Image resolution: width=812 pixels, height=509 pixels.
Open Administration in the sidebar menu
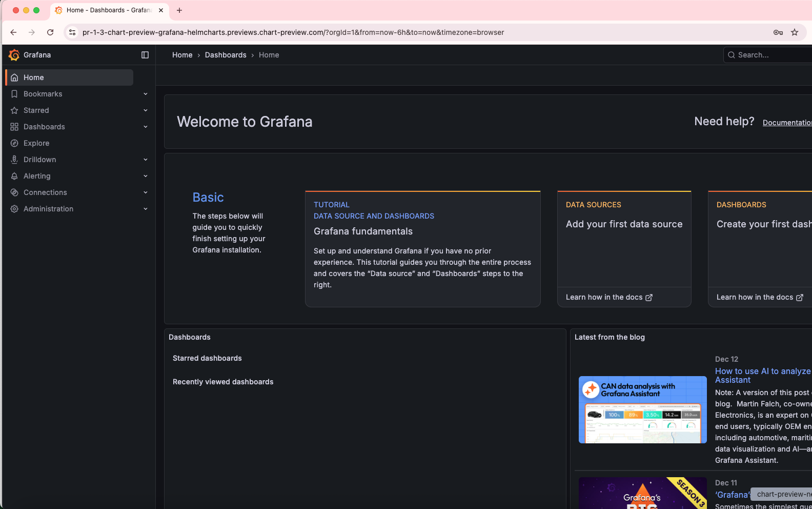point(48,209)
